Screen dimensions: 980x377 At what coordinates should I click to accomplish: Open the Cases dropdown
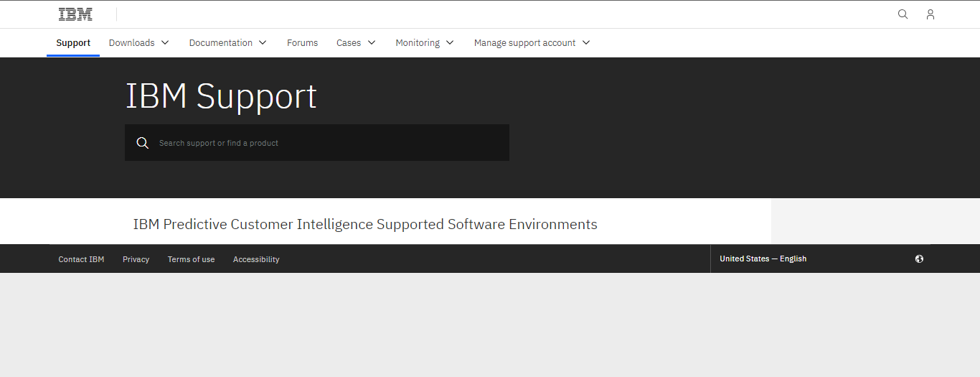[356, 43]
